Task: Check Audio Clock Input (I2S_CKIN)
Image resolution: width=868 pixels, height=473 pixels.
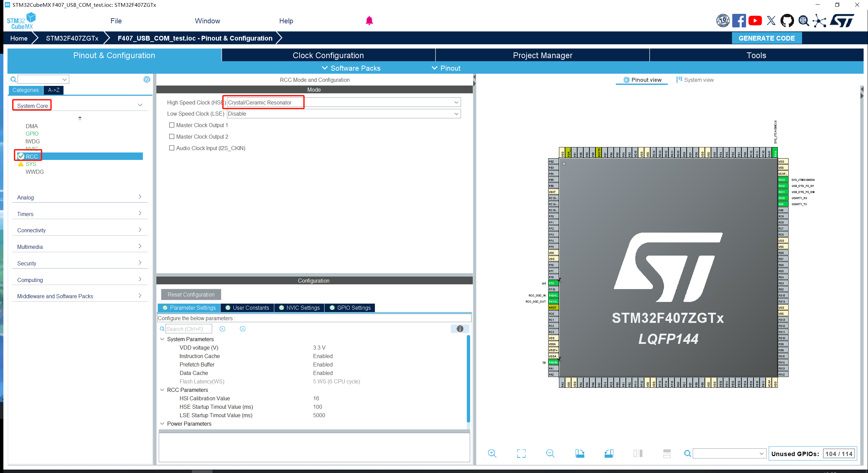Action: pyautogui.click(x=172, y=148)
